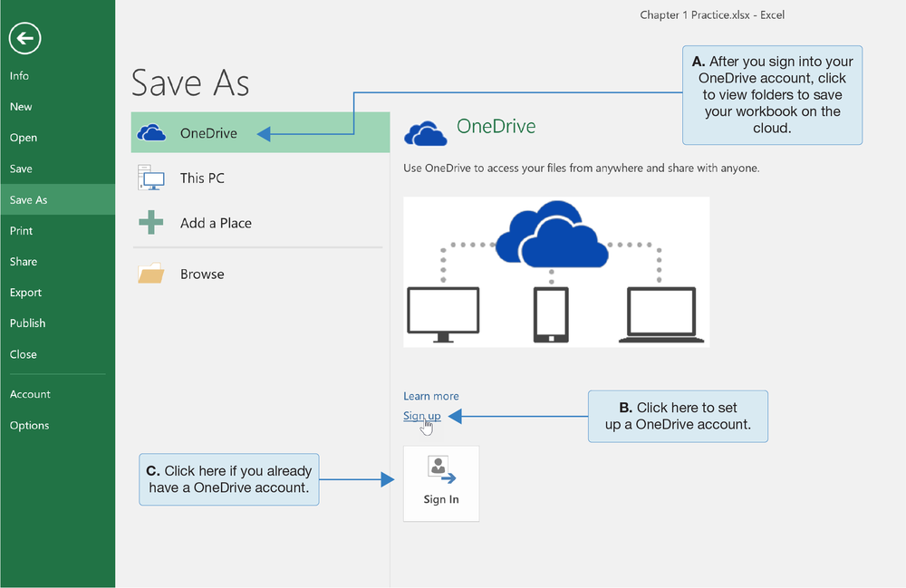Image resolution: width=906 pixels, height=588 pixels.
Task: Select Open from the left sidebar
Action: click(x=24, y=138)
